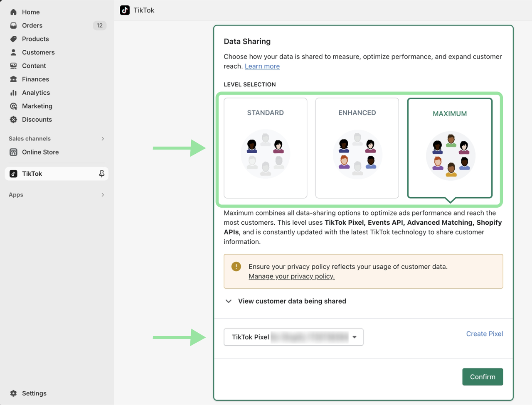532x405 pixels.
Task: Expand the Sales channels section
Action: 103,138
